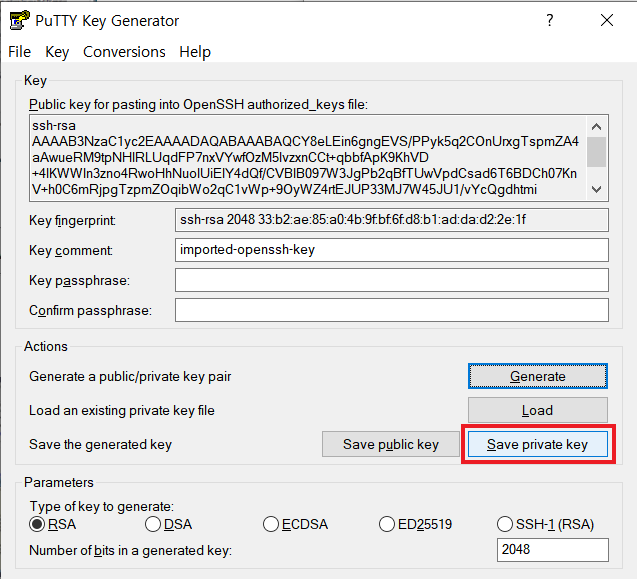Click 'Load an existing private key file' text
Image resolution: width=637 pixels, height=579 pixels.
coord(121,410)
